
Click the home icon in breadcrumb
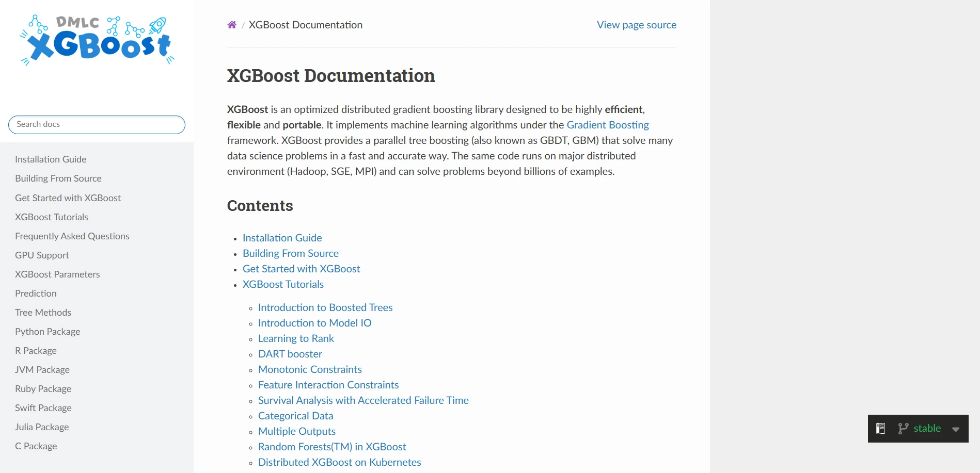coord(232,25)
